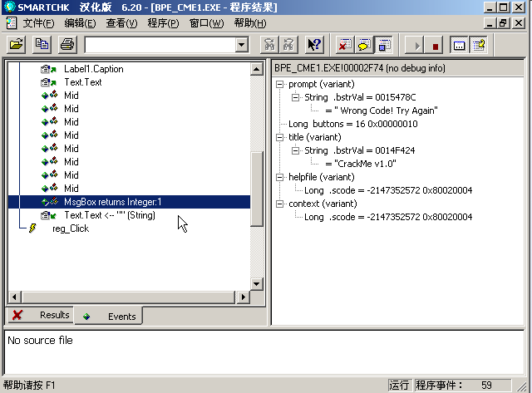Click the find-next binoculars icon
The image size is (532, 393).
click(288, 45)
